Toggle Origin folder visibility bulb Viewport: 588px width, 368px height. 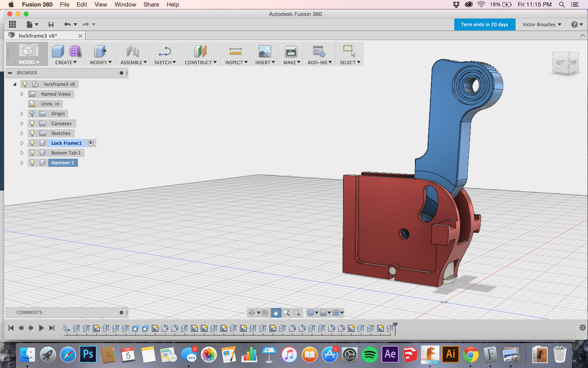tap(32, 114)
